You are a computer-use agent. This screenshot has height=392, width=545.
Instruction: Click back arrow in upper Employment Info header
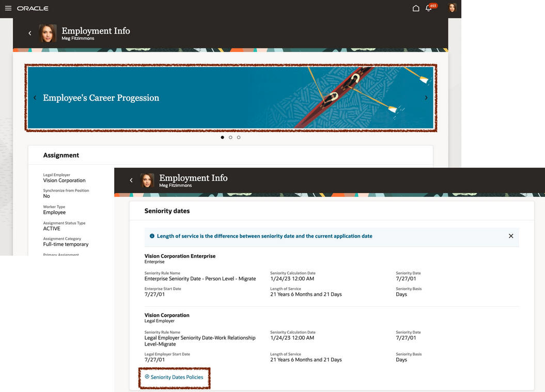pyautogui.click(x=30, y=33)
